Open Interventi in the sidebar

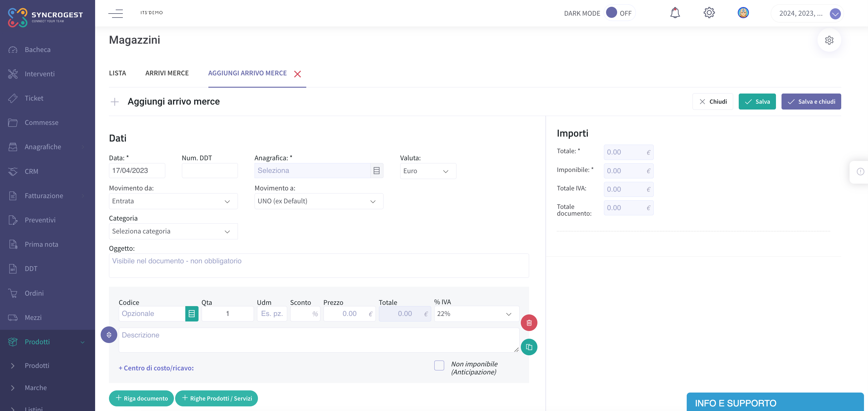pyautogui.click(x=39, y=74)
